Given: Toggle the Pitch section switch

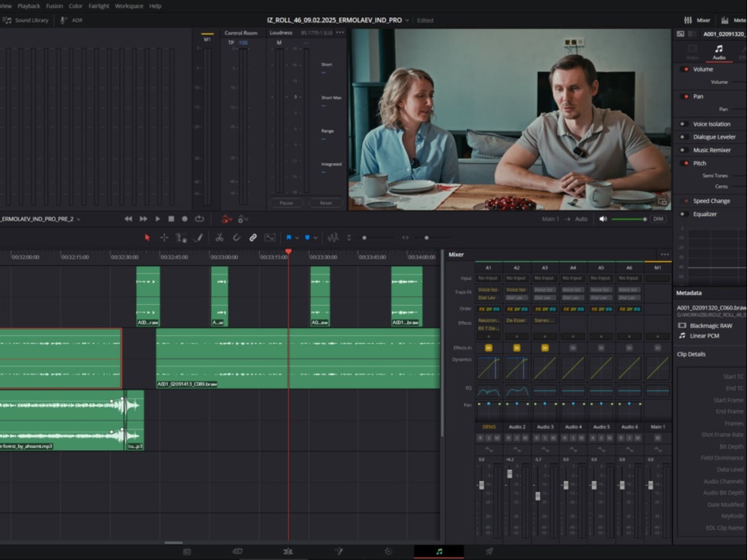Looking at the screenshot, I should pos(686,163).
